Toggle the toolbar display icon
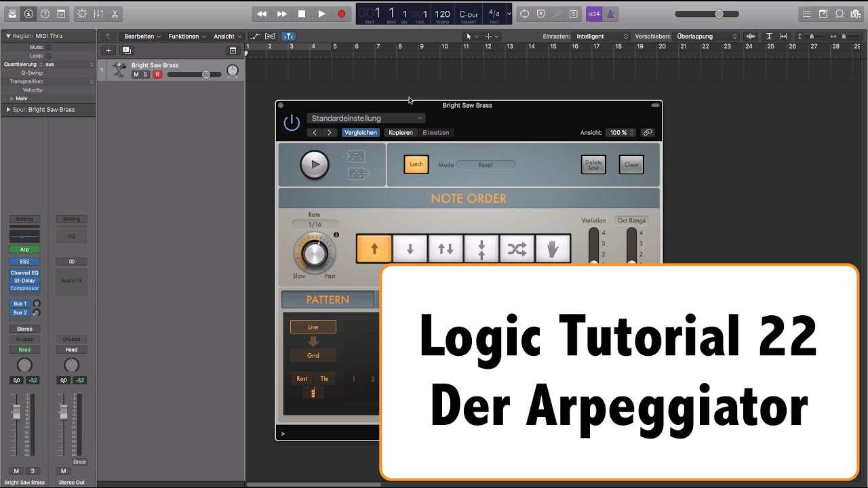Viewport: 868px width, 488px height. point(62,14)
